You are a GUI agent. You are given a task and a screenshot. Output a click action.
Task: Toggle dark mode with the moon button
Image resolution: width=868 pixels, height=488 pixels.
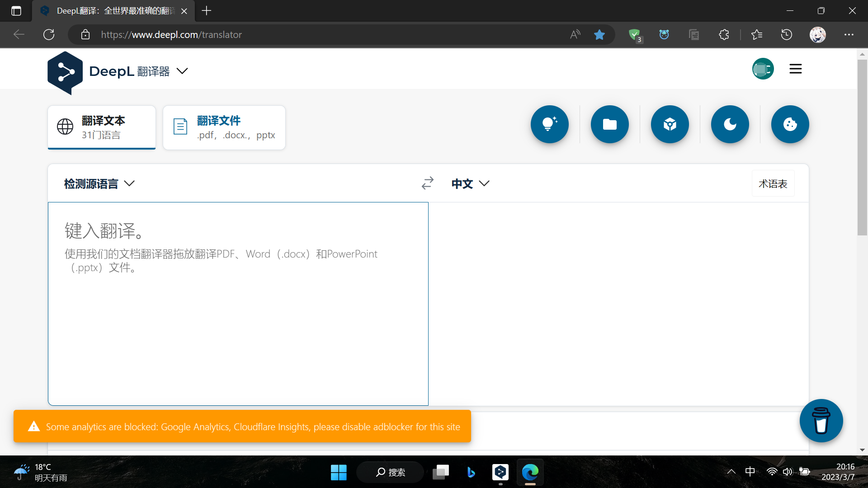click(x=730, y=124)
